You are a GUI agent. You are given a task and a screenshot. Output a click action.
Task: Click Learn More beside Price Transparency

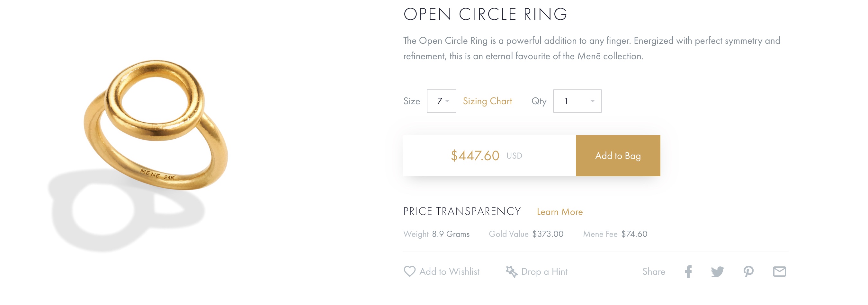click(x=560, y=212)
